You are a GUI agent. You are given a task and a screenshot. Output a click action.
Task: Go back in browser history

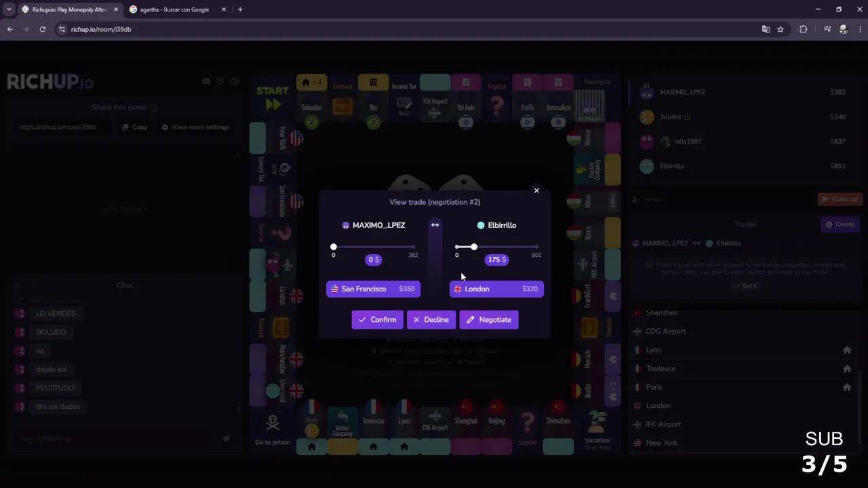pos(10,29)
